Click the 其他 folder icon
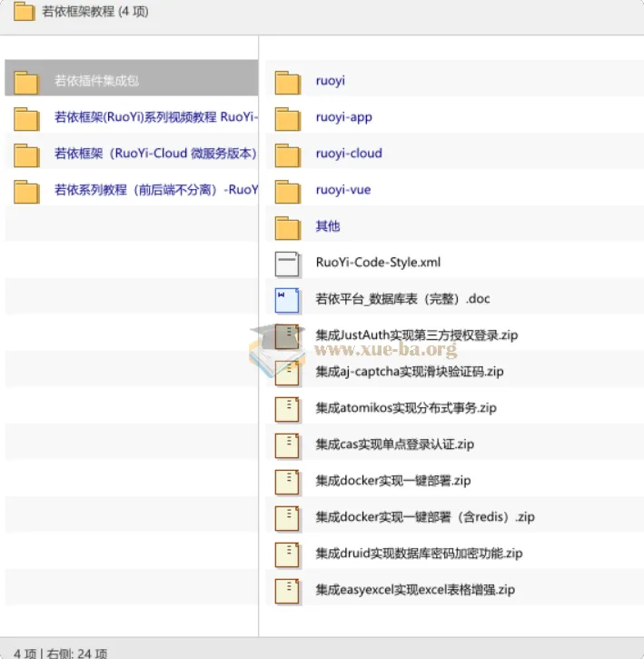The width and height of the screenshot is (644, 659). pyautogui.click(x=288, y=228)
